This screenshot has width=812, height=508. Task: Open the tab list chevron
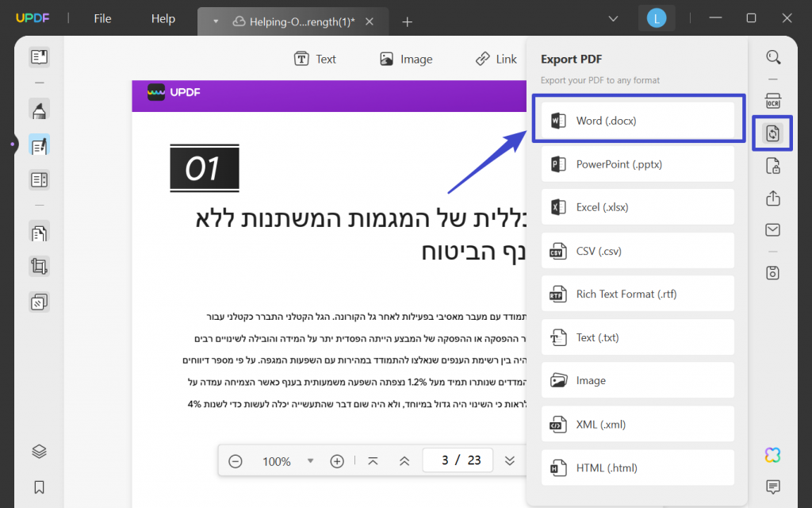pyautogui.click(x=615, y=17)
